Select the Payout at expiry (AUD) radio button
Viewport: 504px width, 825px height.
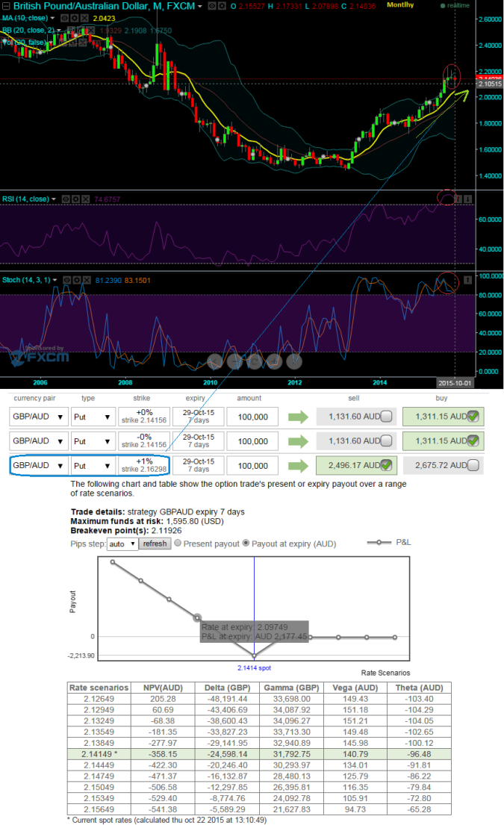[x=246, y=543]
